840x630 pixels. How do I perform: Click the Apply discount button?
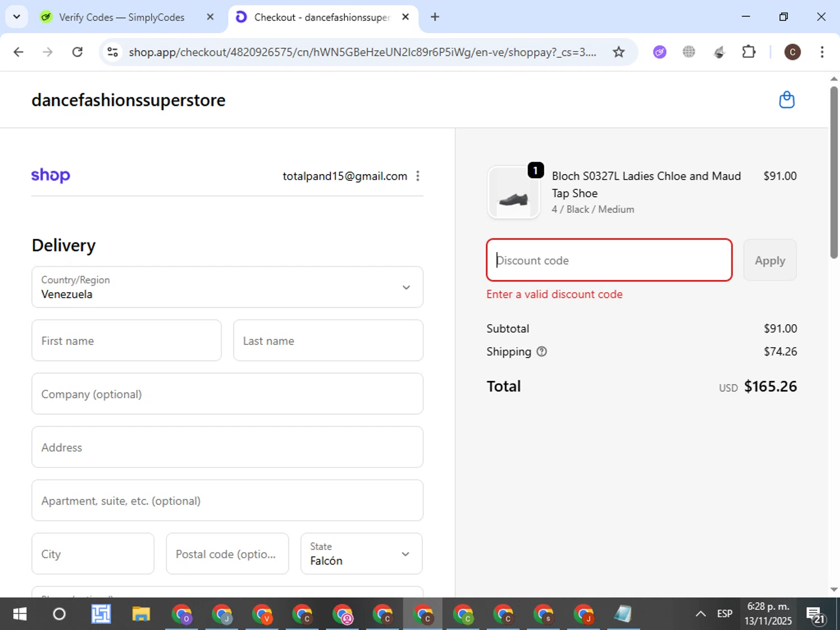[x=770, y=260]
